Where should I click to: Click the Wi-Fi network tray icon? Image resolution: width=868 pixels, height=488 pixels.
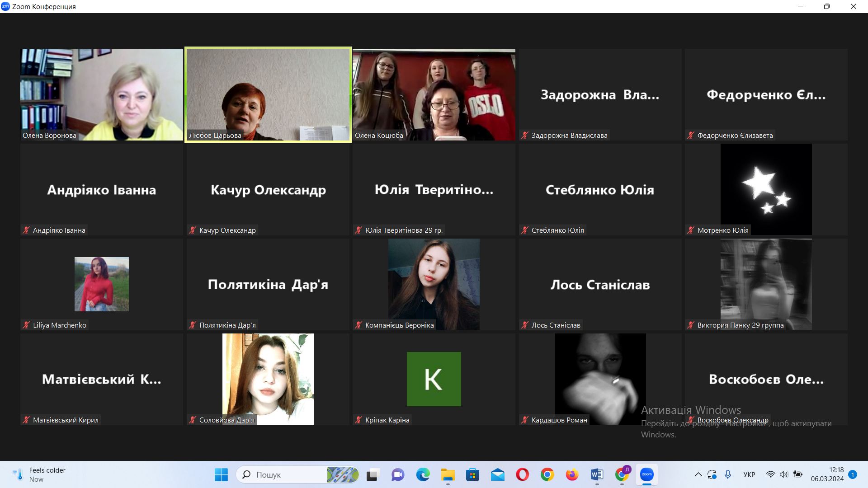[770, 474]
